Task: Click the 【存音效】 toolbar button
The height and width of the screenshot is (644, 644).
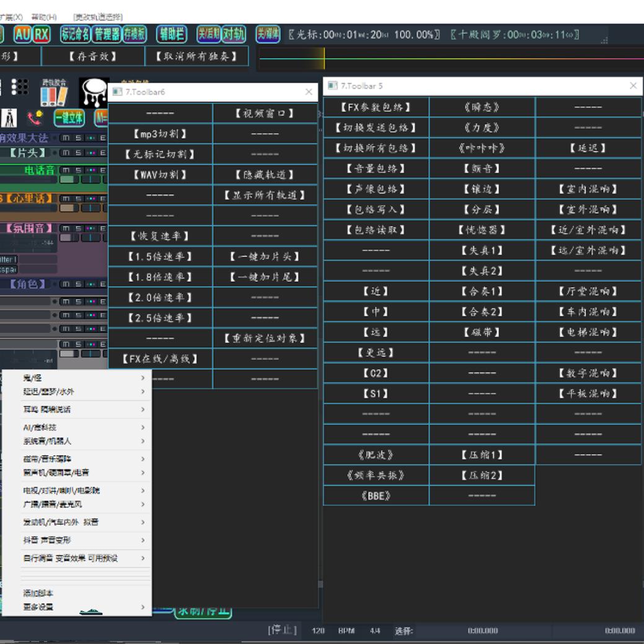Action: [x=93, y=56]
